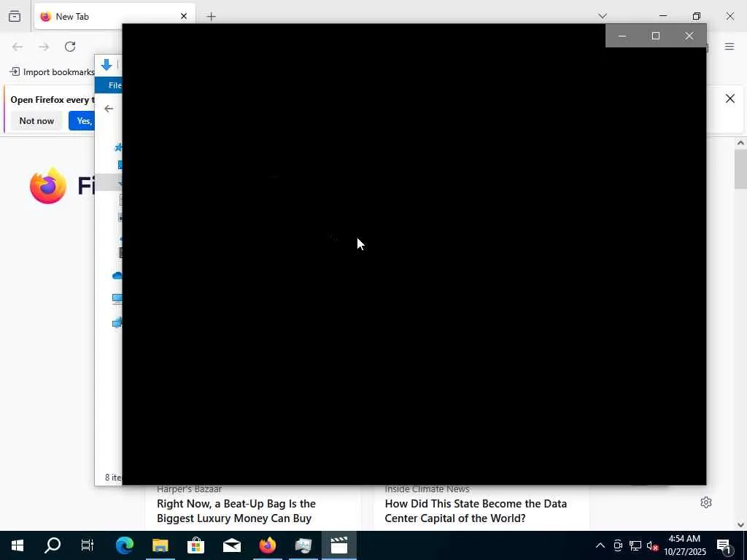Launch Microsoft Edge from taskbar
747x560 pixels.
[124, 545]
